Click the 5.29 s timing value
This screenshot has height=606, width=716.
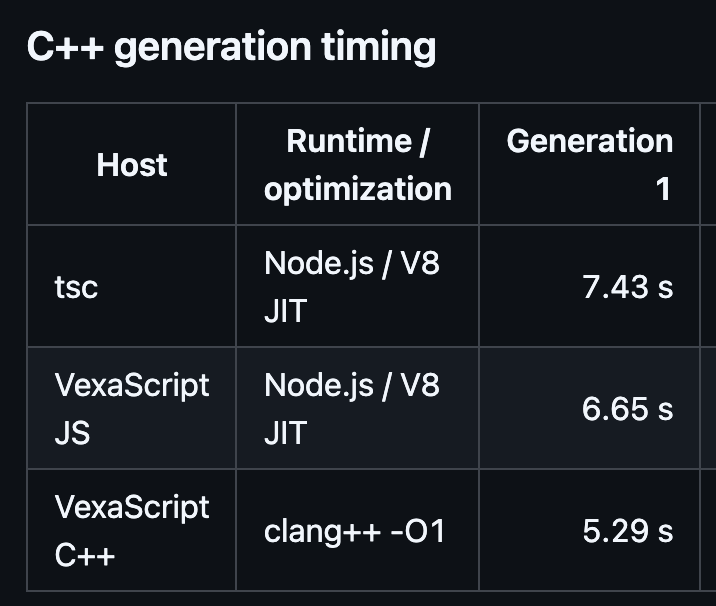[x=627, y=531]
